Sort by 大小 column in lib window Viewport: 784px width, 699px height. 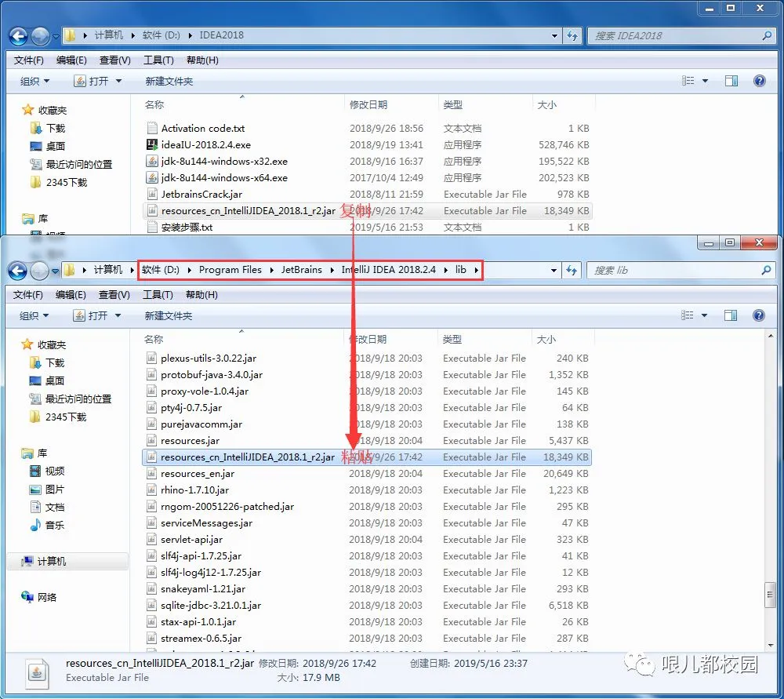coord(546,339)
